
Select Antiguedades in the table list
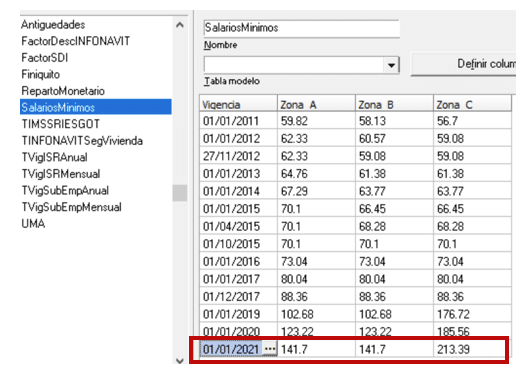click(53, 25)
